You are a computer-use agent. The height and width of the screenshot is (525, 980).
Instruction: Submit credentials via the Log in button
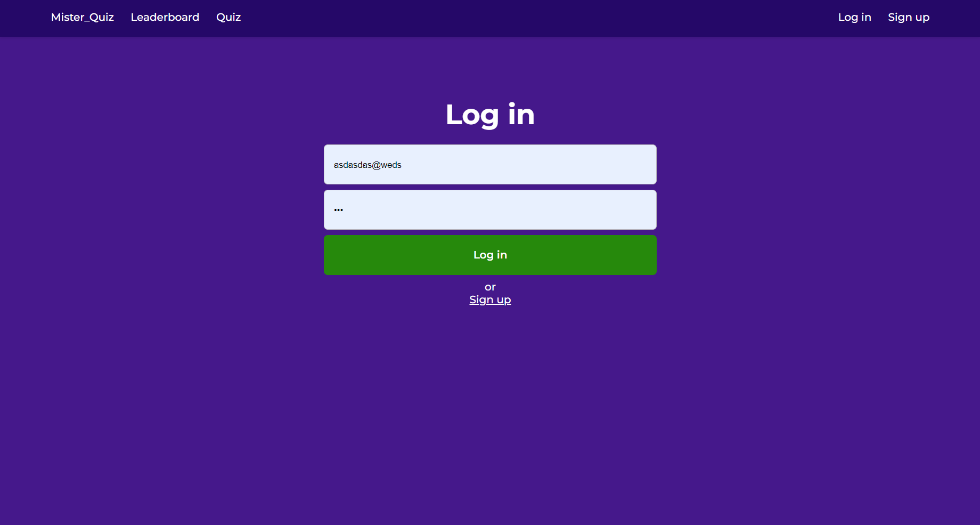[489, 255]
